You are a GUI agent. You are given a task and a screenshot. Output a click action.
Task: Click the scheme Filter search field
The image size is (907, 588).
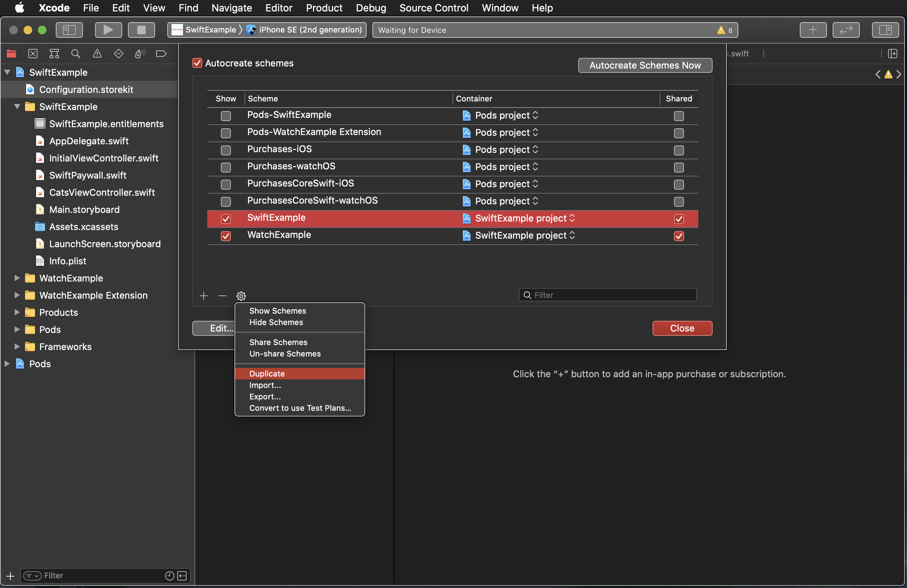pos(608,295)
